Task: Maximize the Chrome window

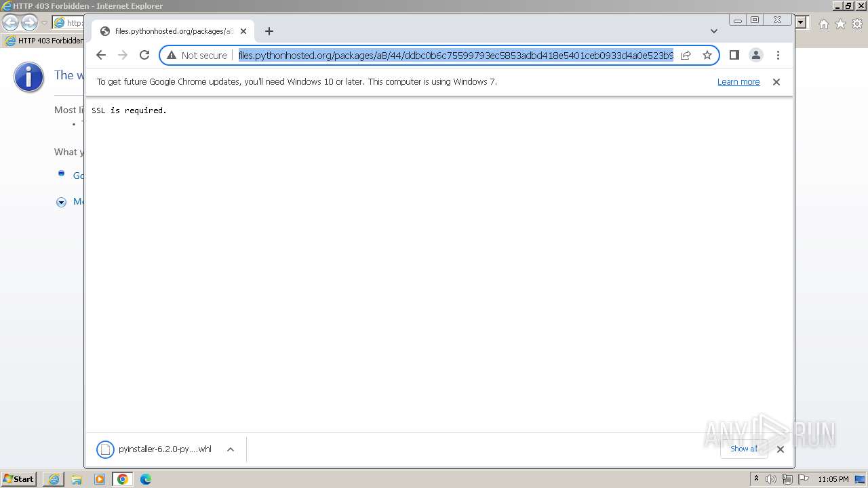Action: 755,20
